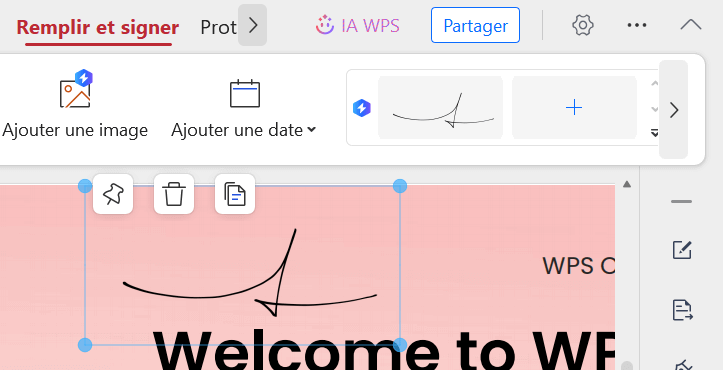The image size is (723, 370).
Task: Collapse the ribbon with the up chevron
Action: tap(691, 25)
